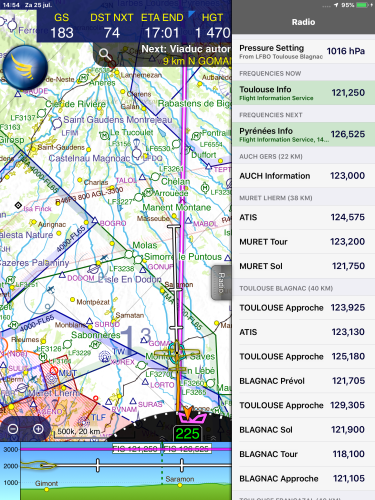The width and height of the screenshot is (375, 500).
Task: Tap the orange aircraft position arrow
Action: pyautogui.click(x=188, y=412)
